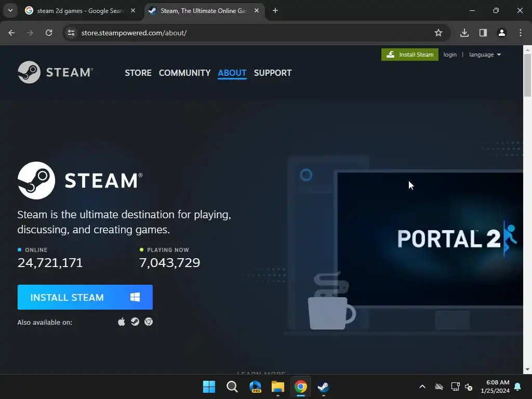This screenshot has height=399, width=532.
Task: Close the Steam tab
Action: [x=257, y=10]
